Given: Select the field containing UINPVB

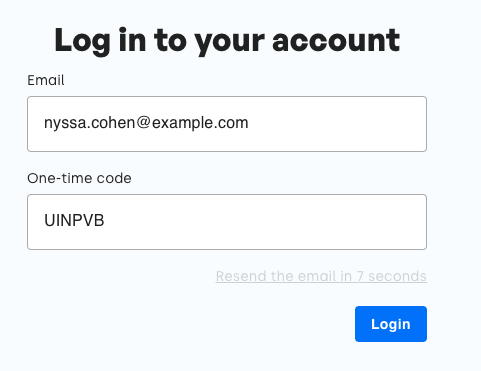Looking at the screenshot, I should pyautogui.click(x=227, y=222).
